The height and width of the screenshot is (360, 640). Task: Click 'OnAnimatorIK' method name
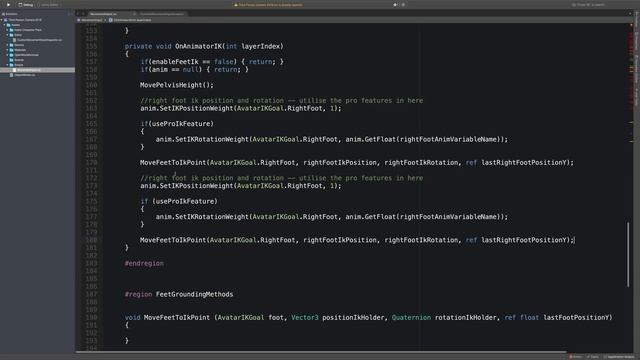(x=199, y=46)
